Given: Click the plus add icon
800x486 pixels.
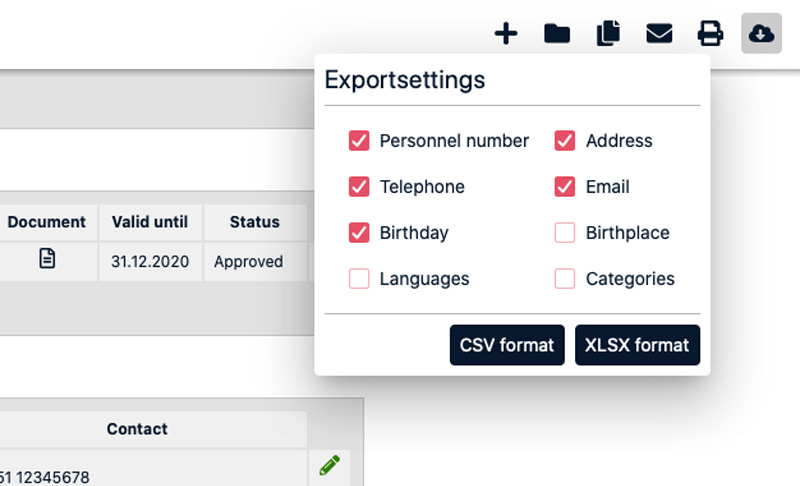Looking at the screenshot, I should (x=507, y=34).
